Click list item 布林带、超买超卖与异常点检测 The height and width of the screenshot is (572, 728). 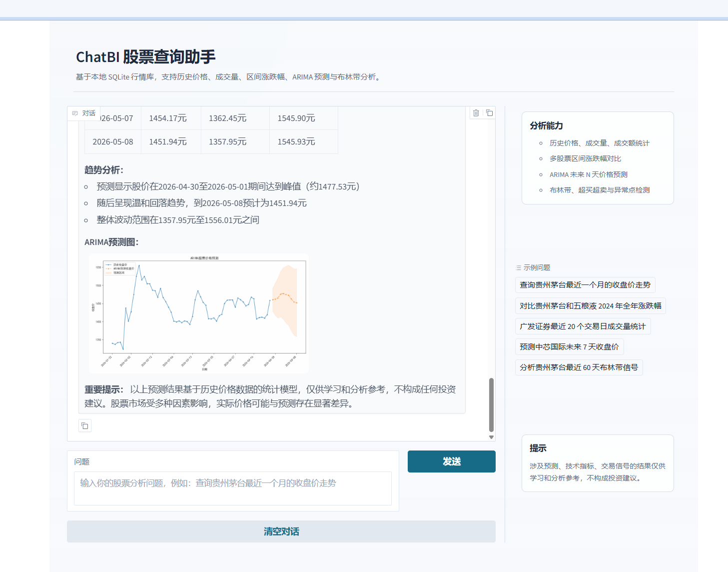click(600, 190)
